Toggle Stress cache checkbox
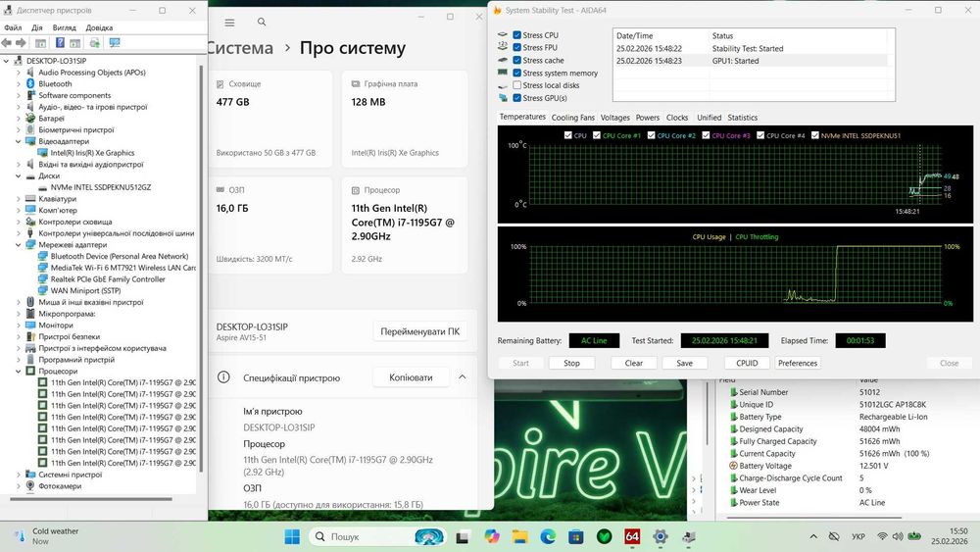Screen dimensions: 980x552 516,60
